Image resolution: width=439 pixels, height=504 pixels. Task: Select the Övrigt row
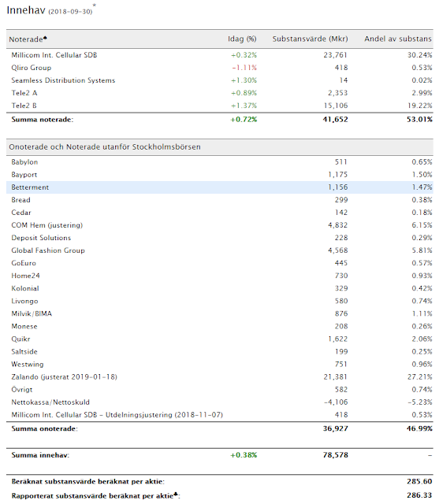coord(220,390)
